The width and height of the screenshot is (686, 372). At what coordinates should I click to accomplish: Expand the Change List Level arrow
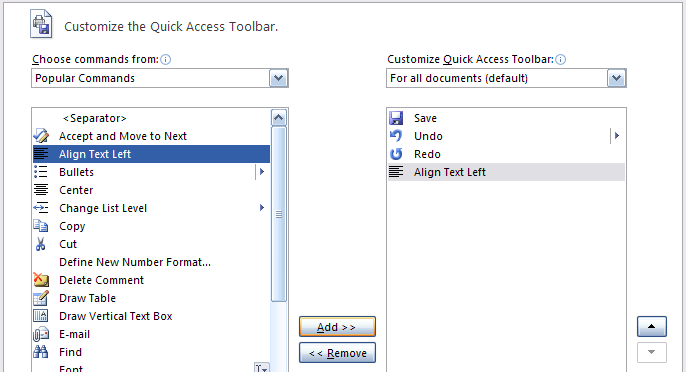coord(262,207)
